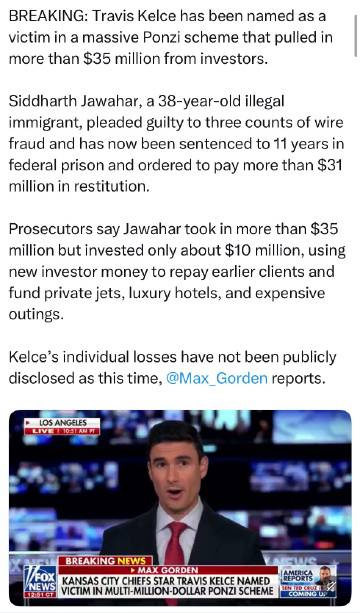Click the LOS ANGELES location tag
Screen dimensions: 360x613
point(63,423)
